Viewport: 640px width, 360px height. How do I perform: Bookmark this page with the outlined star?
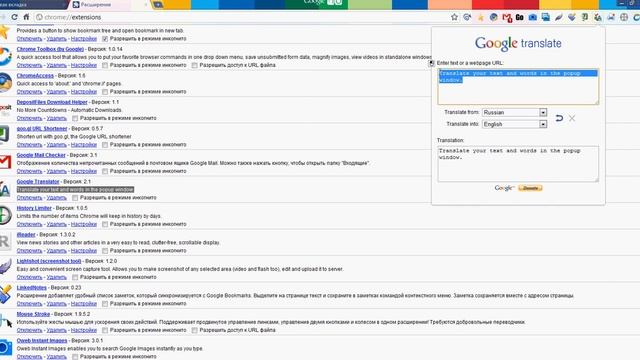tap(454, 17)
